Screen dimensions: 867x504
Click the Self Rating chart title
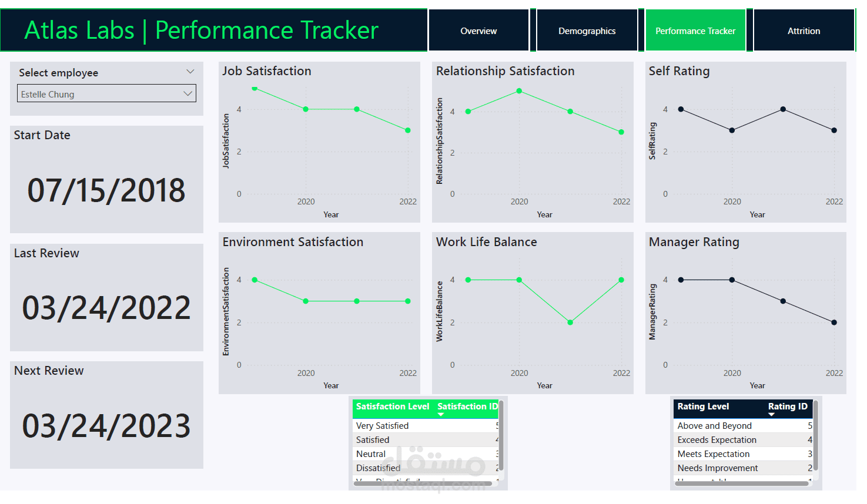coord(679,71)
